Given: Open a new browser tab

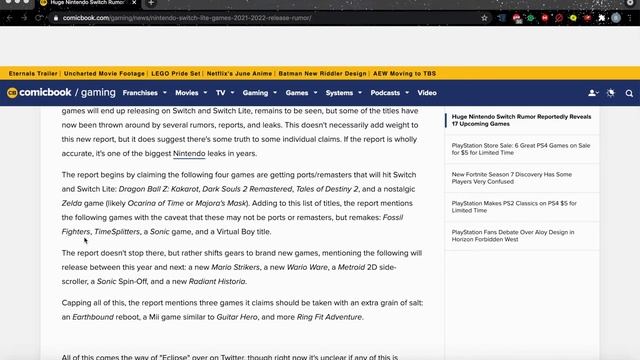Looking at the screenshot, I should pyautogui.click(x=151, y=3).
